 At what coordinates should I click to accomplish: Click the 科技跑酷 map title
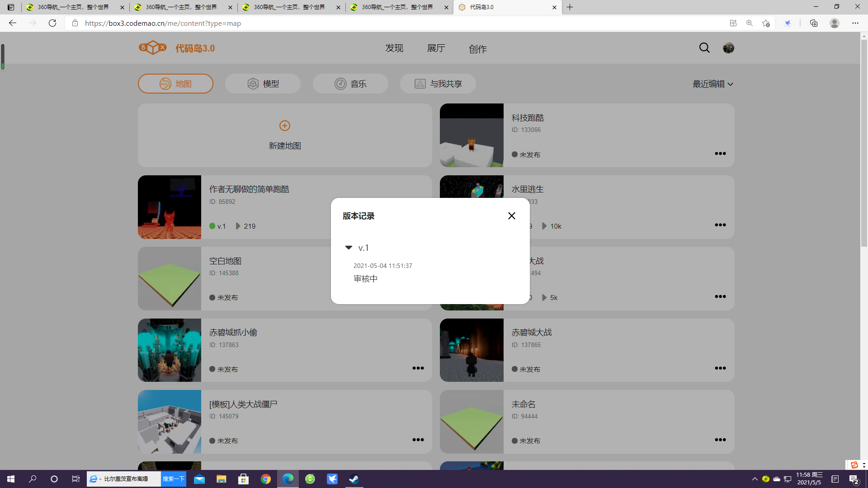(x=528, y=118)
